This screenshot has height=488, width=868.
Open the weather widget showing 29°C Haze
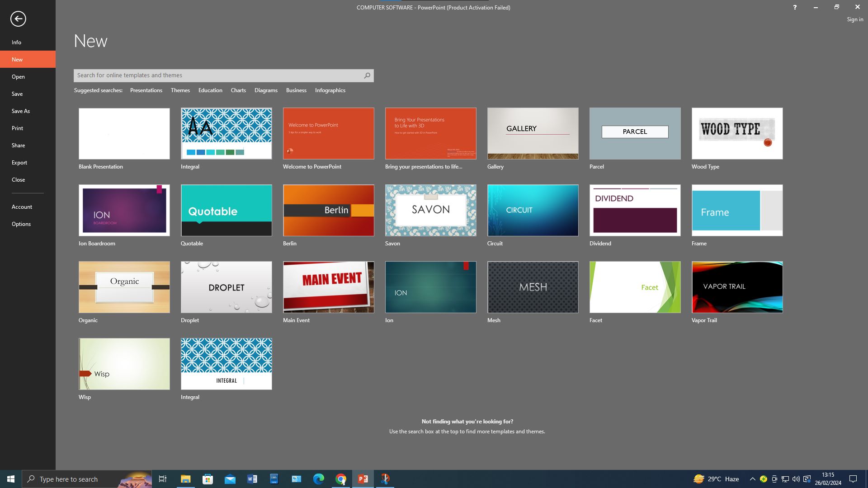pyautogui.click(x=717, y=479)
